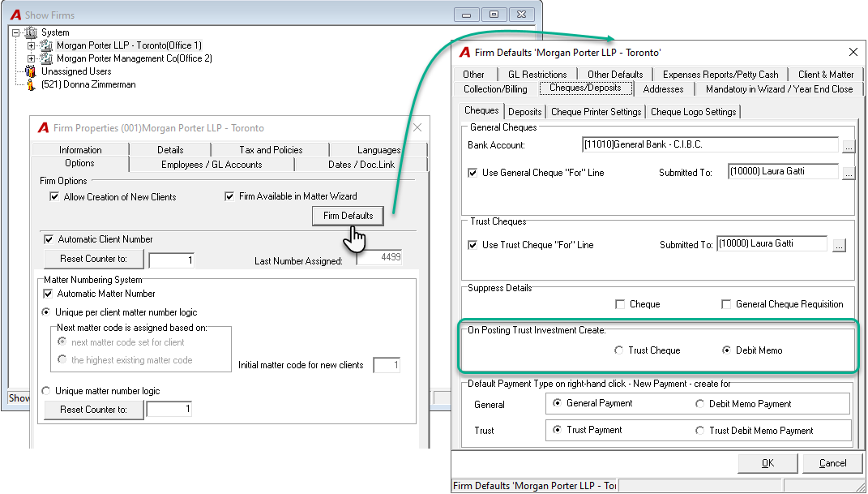Maximize the Show Firms window
Screen dimensions: 868x494
pyautogui.click(x=494, y=15)
